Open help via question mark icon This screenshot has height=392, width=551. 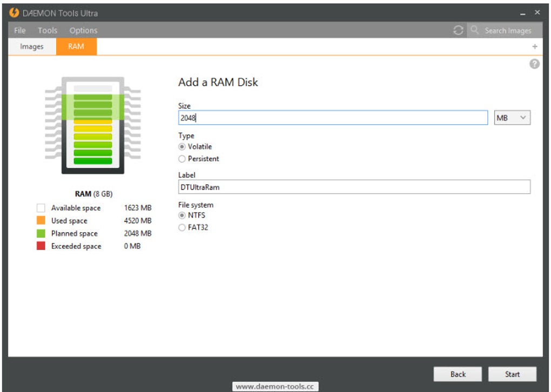pyautogui.click(x=534, y=64)
